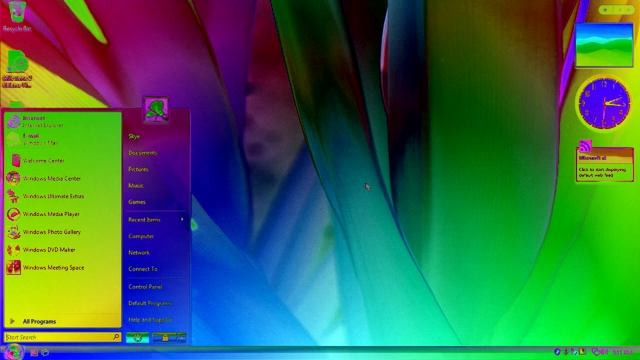This screenshot has width=640, height=360.
Task: Click the Start menu power button
Action: pyautogui.click(x=138, y=338)
